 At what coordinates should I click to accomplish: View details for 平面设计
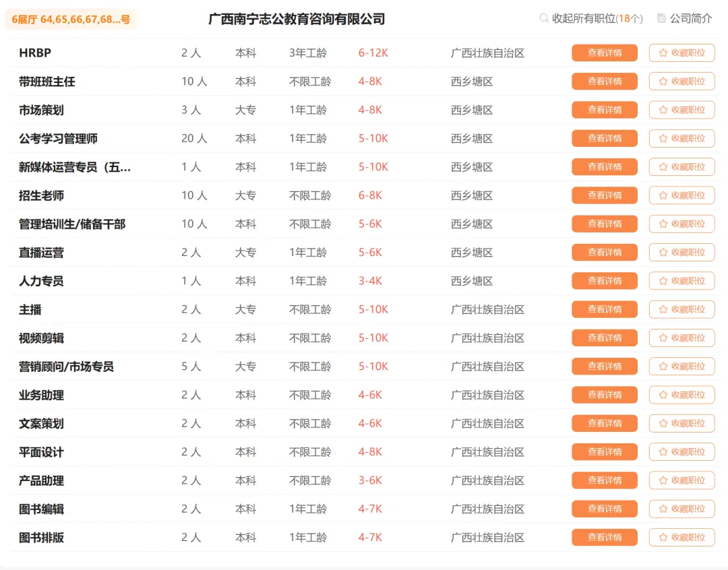pyautogui.click(x=605, y=451)
